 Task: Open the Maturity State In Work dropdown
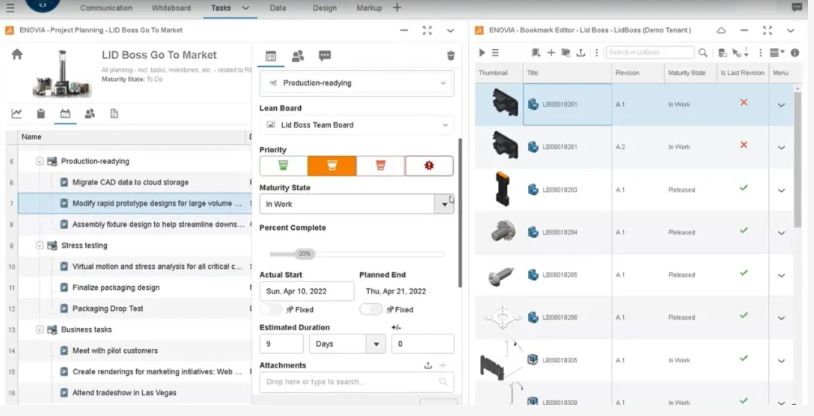444,204
